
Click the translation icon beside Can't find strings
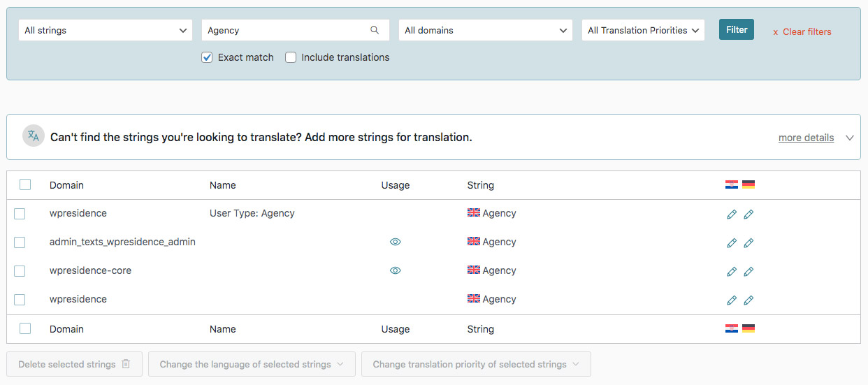click(34, 136)
